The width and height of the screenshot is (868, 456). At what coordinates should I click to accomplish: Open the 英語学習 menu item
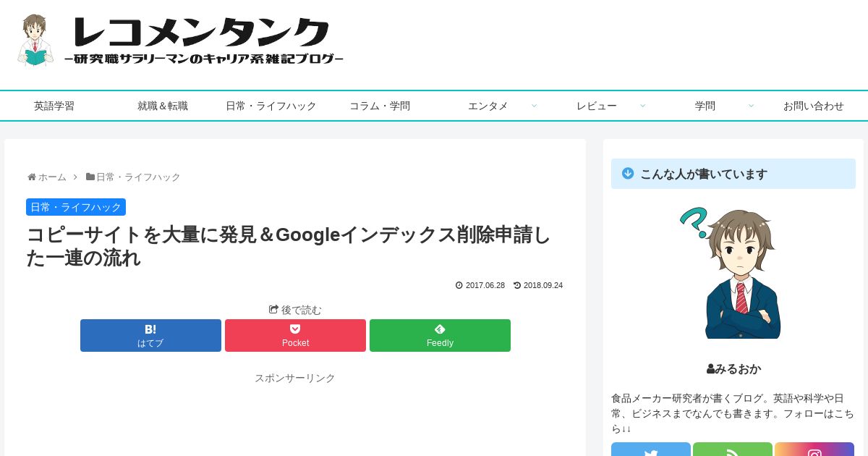54,106
